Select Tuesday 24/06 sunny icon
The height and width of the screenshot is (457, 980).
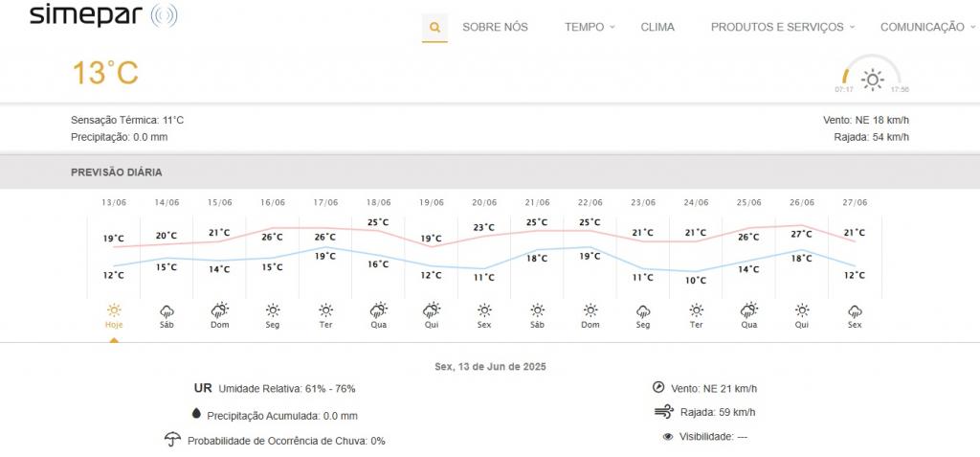696,310
